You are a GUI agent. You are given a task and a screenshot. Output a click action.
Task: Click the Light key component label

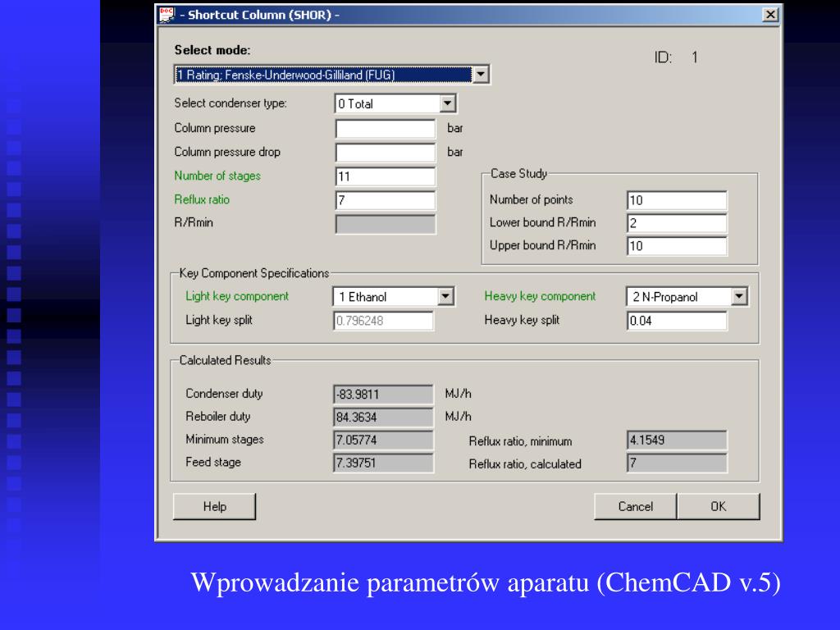point(237,296)
